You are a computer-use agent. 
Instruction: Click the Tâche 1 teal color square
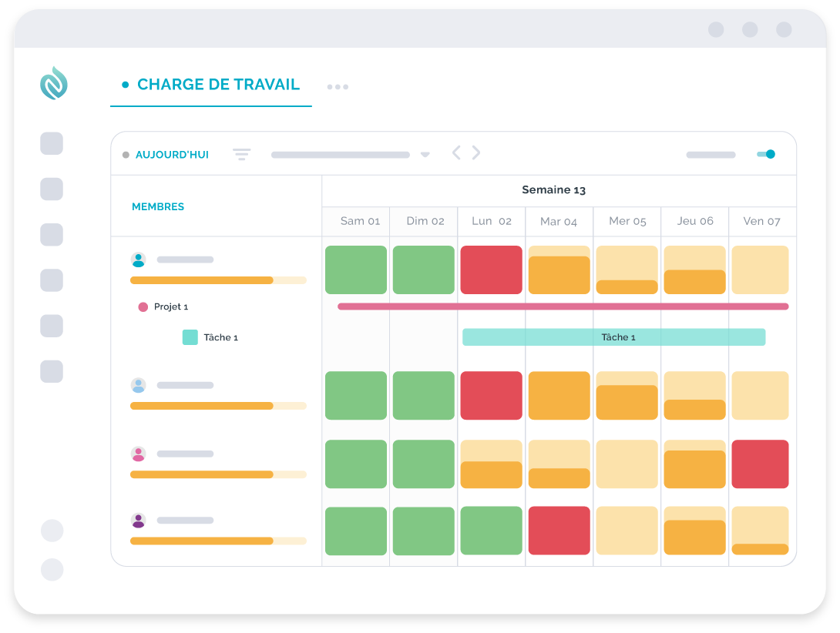click(x=190, y=337)
